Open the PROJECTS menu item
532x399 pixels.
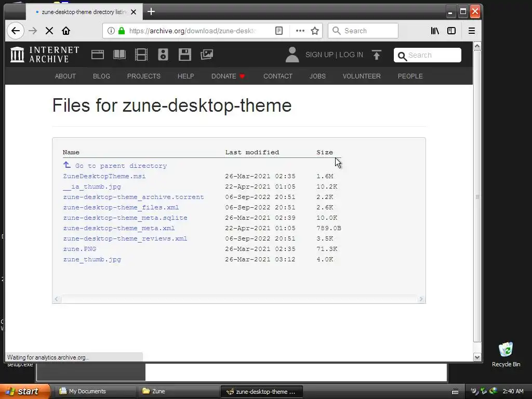pos(144,76)
